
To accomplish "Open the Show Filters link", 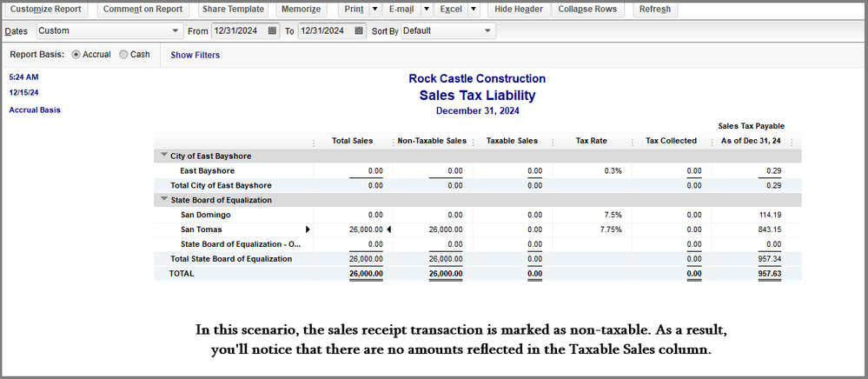I will click(195, 55).
